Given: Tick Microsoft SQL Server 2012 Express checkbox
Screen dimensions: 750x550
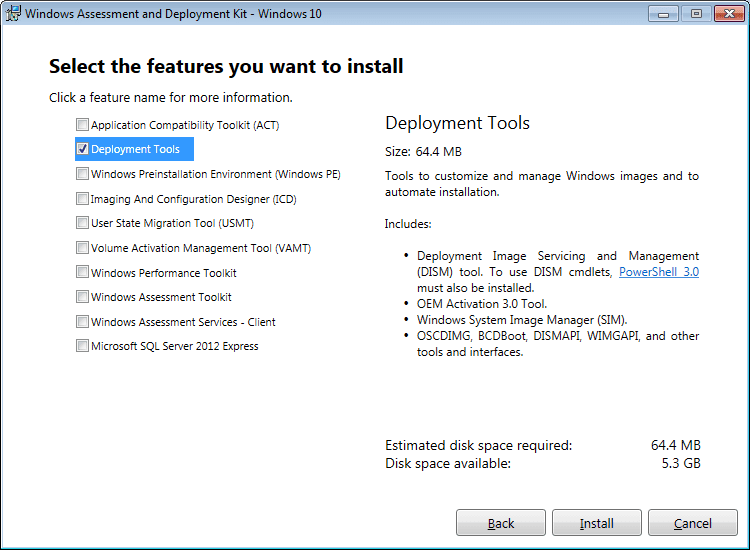Looking at the screenshot, I should 82,346.
